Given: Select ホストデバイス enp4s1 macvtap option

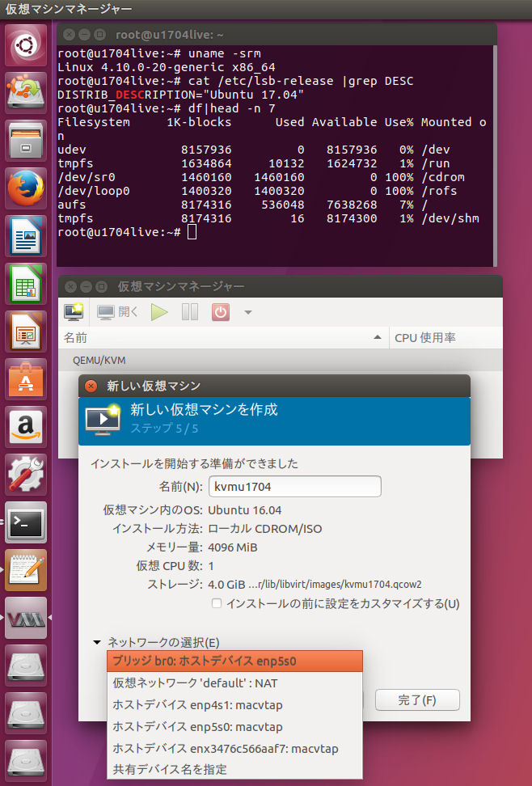Looking at the screenshot, I should [x=234, y=705].
